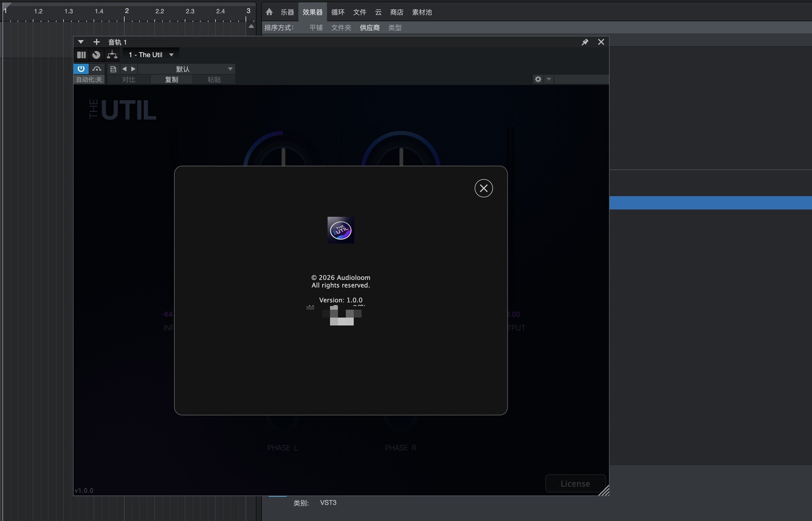Open the routing view icon

(112, 55)
